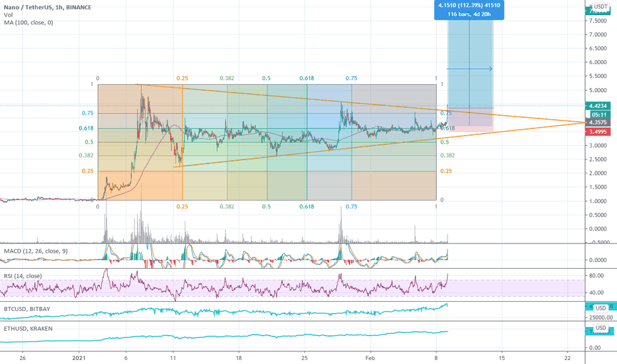Click the 0.75 Fib label left of box

[88, 113]
